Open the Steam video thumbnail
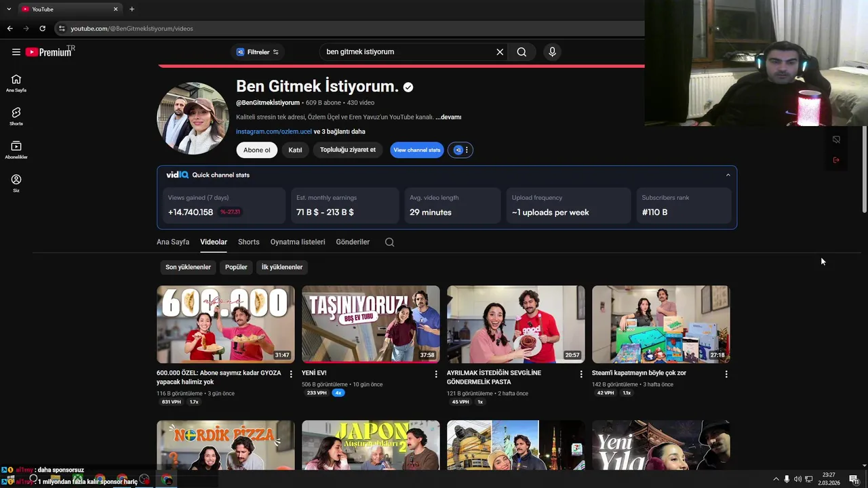The image size is (868, 488). pyautogui.click(x=661, y=324)
